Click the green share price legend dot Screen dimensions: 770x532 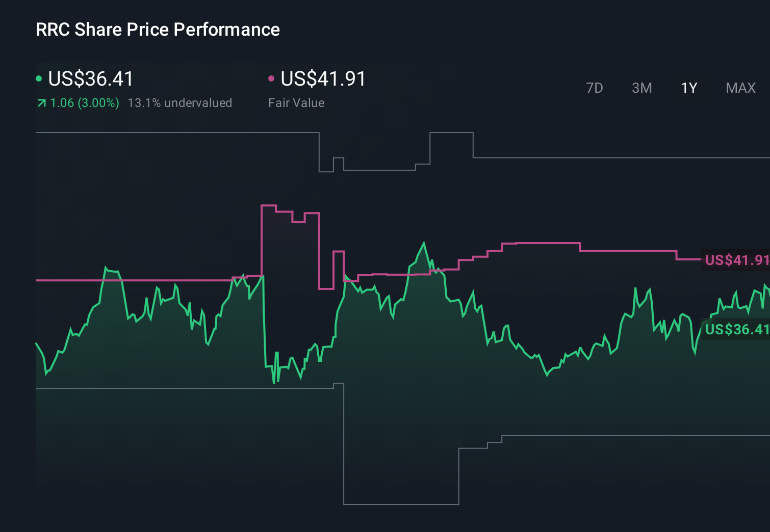point(39,77)
